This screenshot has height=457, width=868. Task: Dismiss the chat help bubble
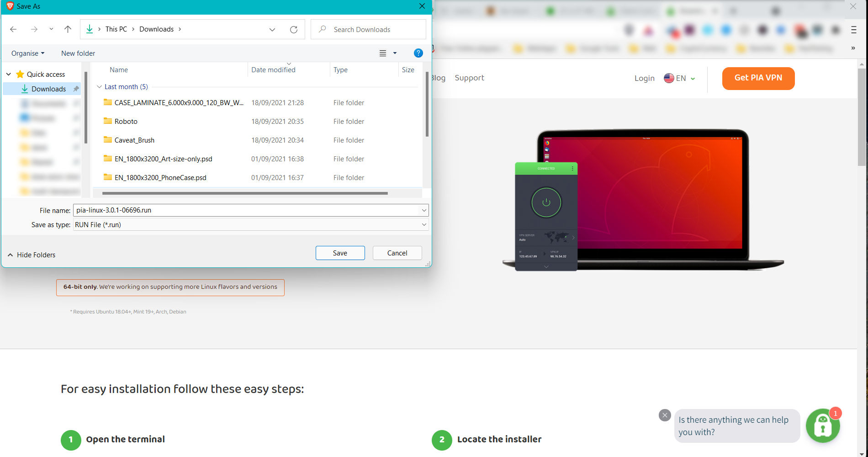tap(665, 415)
